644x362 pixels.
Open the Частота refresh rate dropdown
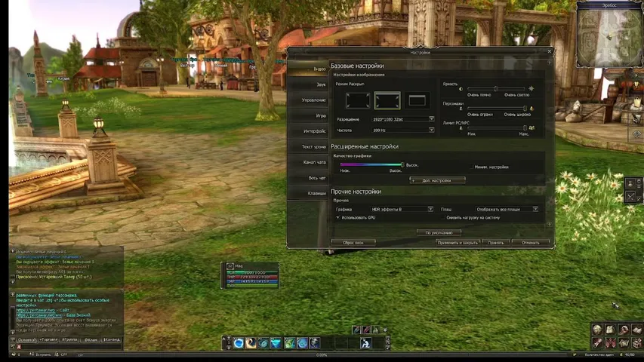tap(403, 130)
